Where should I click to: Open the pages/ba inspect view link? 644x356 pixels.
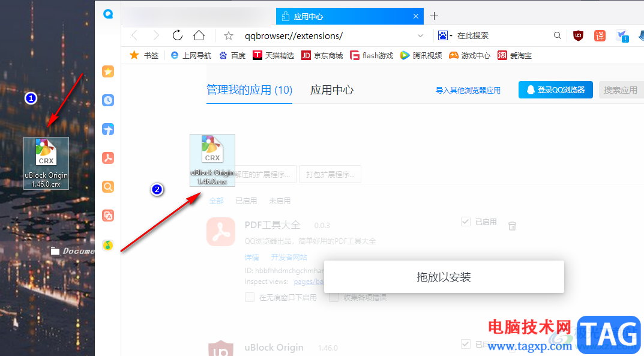[x=309, y=282]
